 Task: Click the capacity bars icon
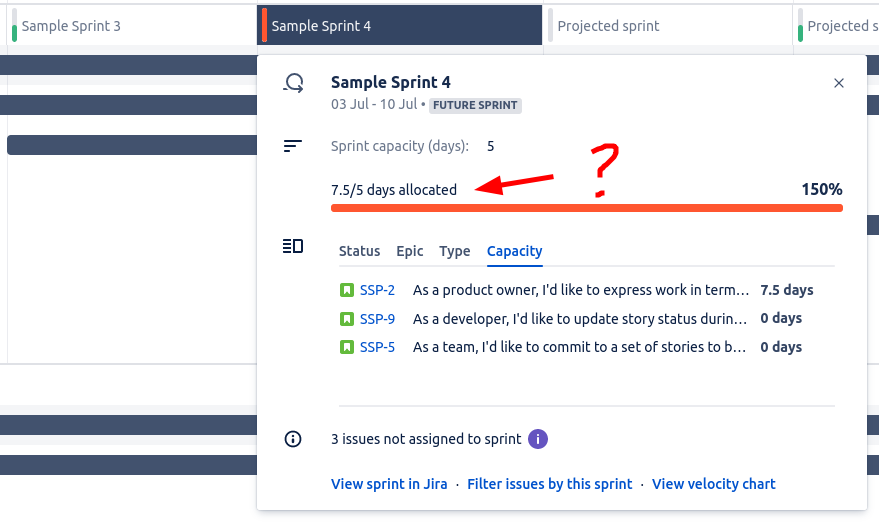[293, 146]
